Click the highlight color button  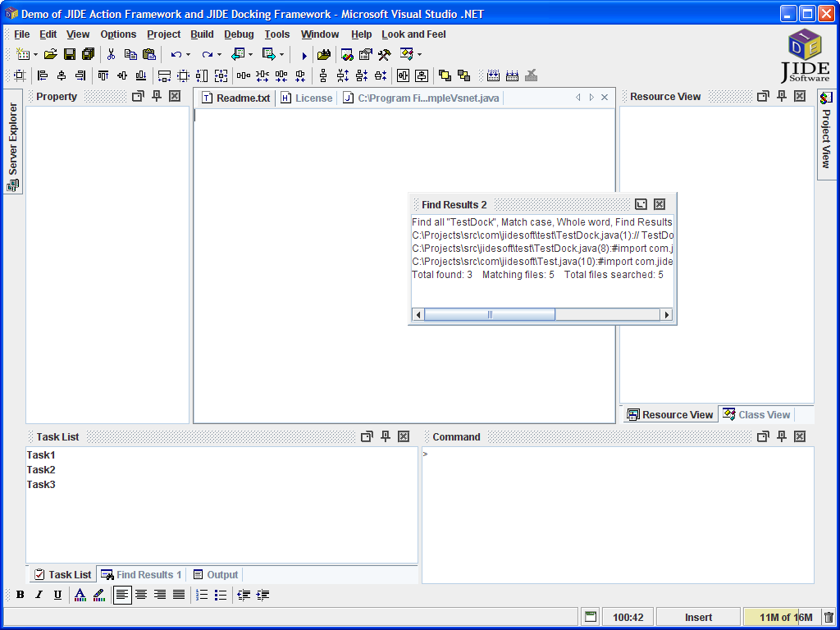coord(98,595)
